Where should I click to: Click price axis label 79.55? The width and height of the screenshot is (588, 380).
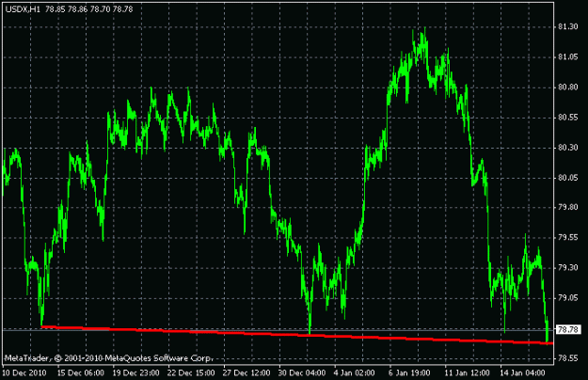coord(567,237)
